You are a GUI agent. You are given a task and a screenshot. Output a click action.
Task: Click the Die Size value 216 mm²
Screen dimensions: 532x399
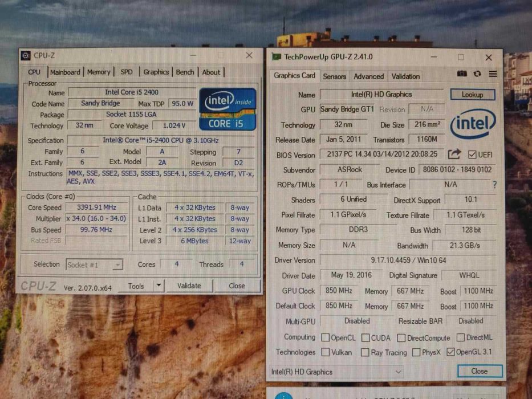(x=427, y=124)
